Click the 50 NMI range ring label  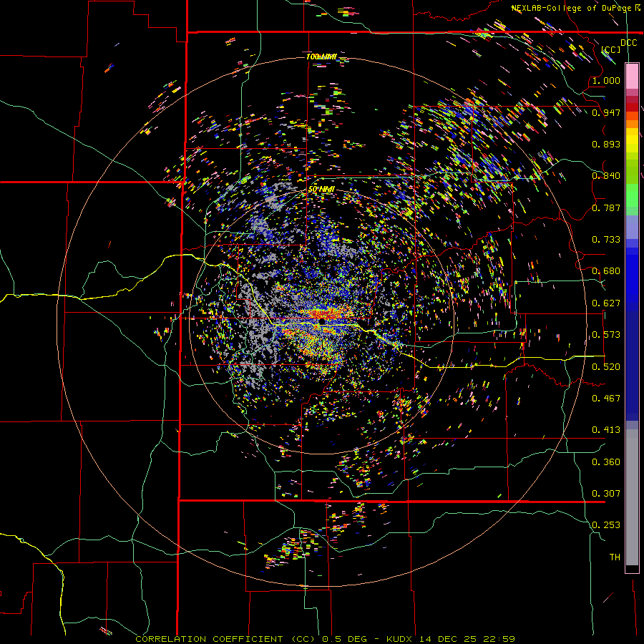(x=321, y=189)
